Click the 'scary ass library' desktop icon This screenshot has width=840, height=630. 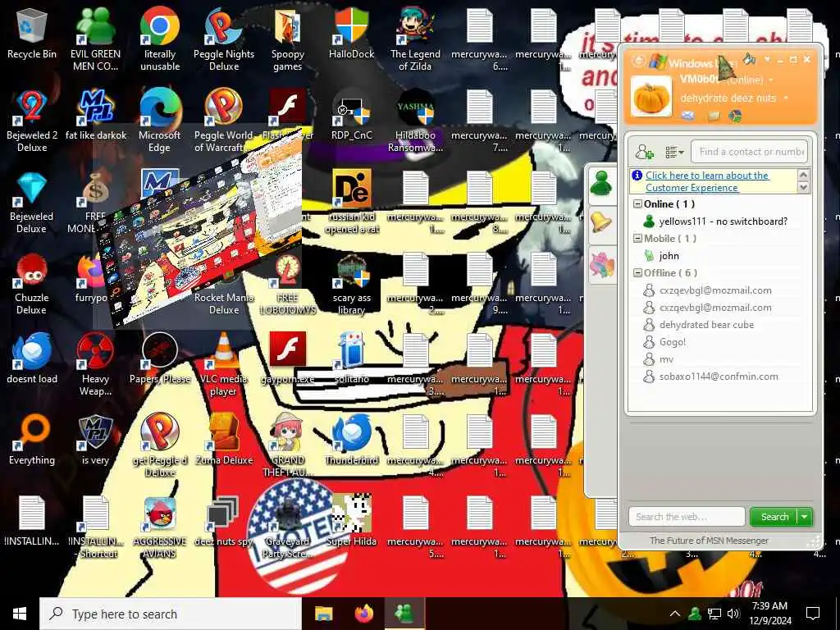[x=351, y=284]
